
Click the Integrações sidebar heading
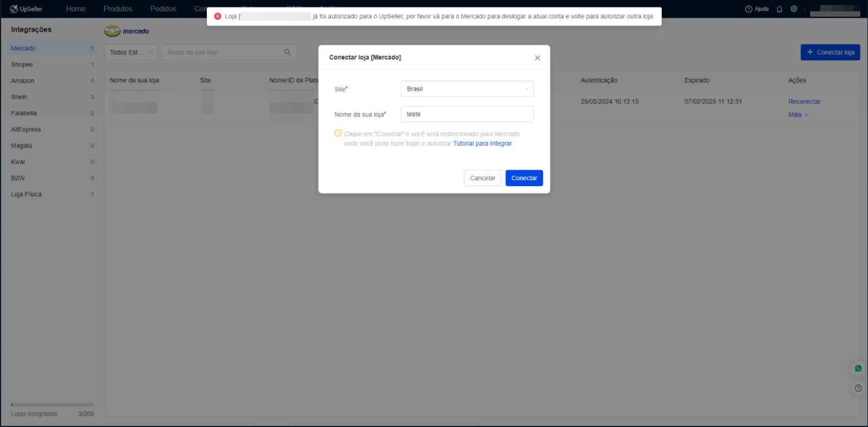click(31, 29)
